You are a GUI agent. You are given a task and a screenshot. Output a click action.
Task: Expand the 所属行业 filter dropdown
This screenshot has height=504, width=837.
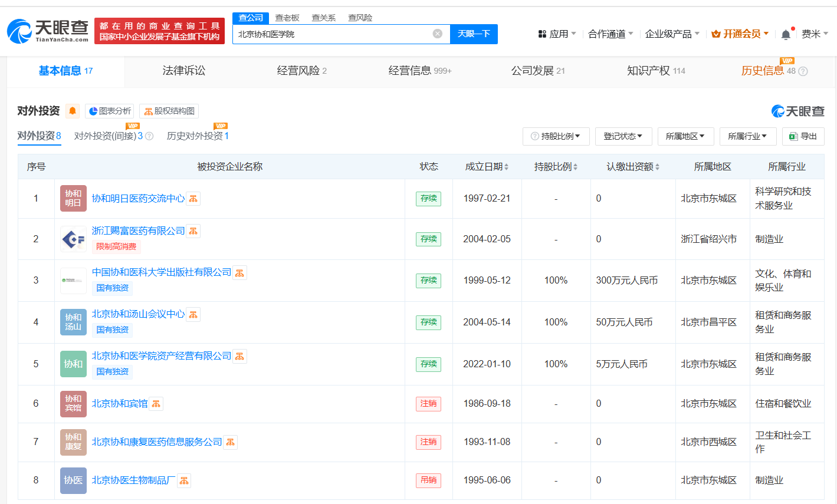point(748,136)
